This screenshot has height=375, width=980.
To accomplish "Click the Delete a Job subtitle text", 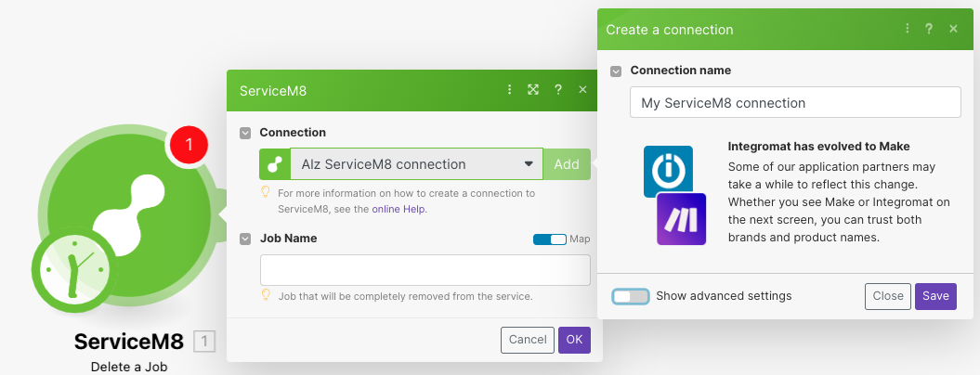I will 129,367.
